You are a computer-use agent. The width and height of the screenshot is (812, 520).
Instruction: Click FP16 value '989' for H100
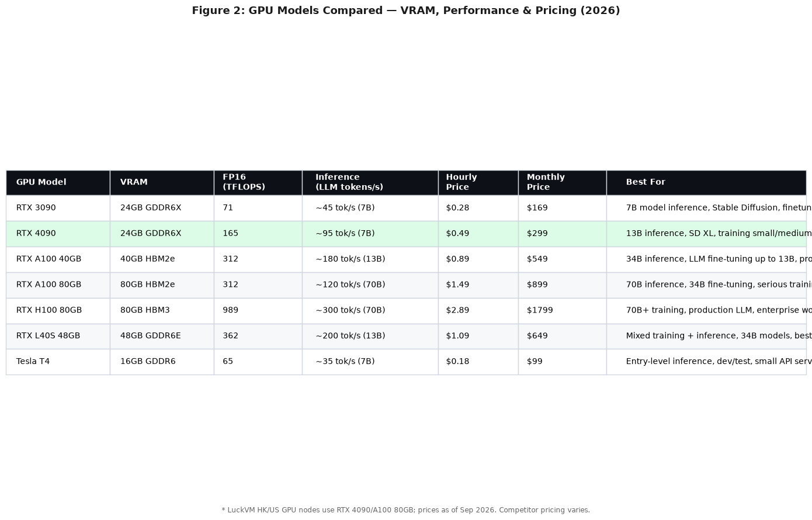258,311
